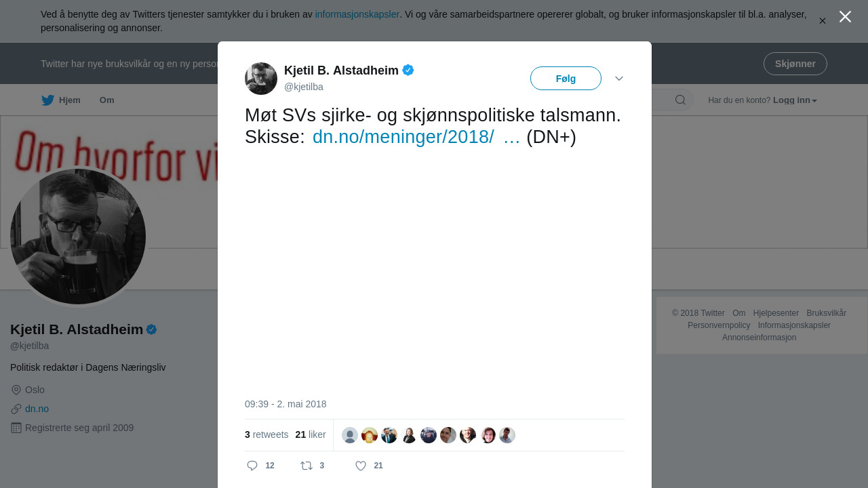Viewport: 868px width, 488px height.
Task: Click the Twitter bird Hjem icon
Action: (47, 100)
